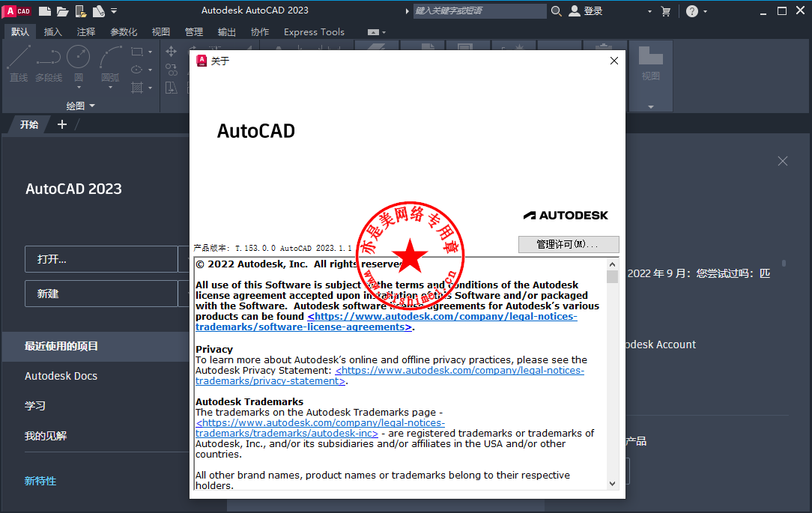
Task: Open the 新特性 link in the sidebar
Action: pyautogui.click(x=40, y=481)
